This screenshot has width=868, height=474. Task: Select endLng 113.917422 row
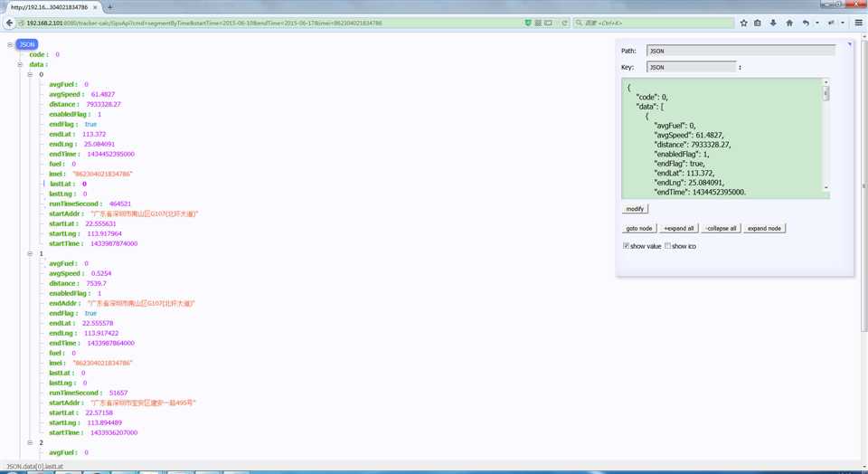coord(83,334)
